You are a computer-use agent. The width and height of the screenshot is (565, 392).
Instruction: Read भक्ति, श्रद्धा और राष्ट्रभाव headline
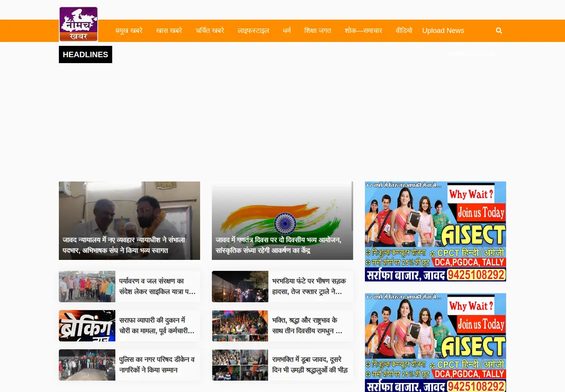(307, 326)
